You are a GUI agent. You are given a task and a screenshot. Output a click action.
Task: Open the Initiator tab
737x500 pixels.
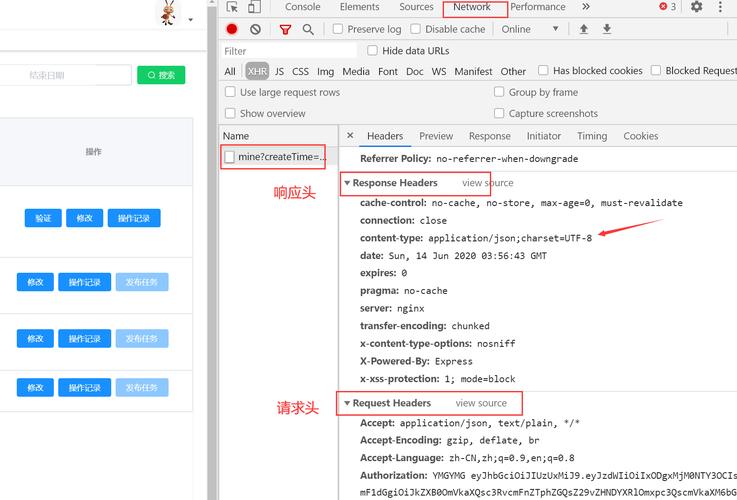543,136
